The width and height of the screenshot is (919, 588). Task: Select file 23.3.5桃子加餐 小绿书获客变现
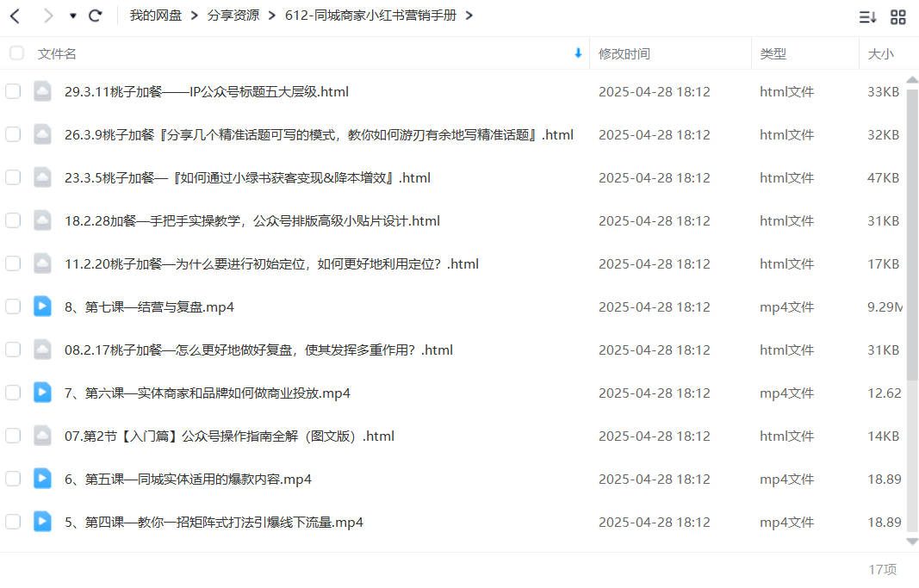click(x=247, y=178)
